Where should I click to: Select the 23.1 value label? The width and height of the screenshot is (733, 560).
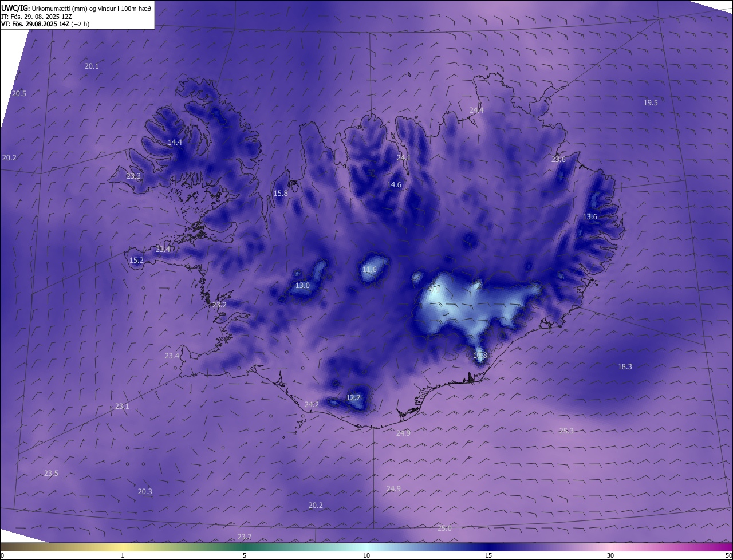(x=122, y=406)
